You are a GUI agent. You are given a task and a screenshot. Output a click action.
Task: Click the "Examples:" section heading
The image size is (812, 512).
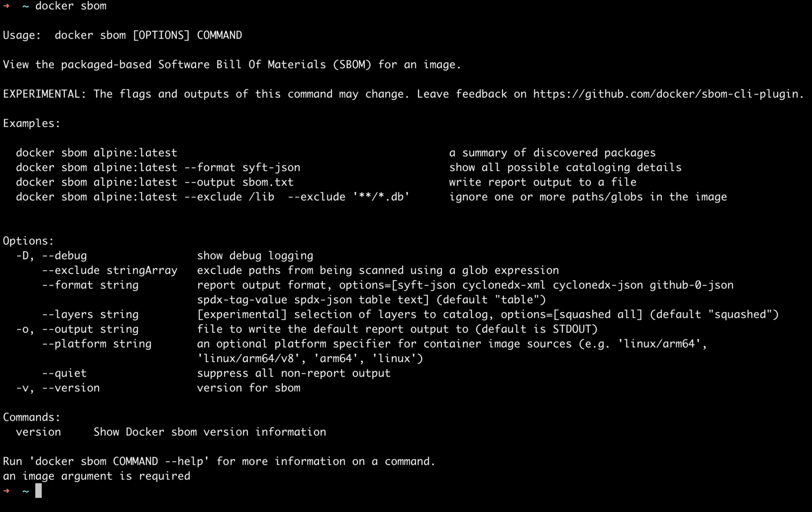pyautogui.click(x=32, y=124)
